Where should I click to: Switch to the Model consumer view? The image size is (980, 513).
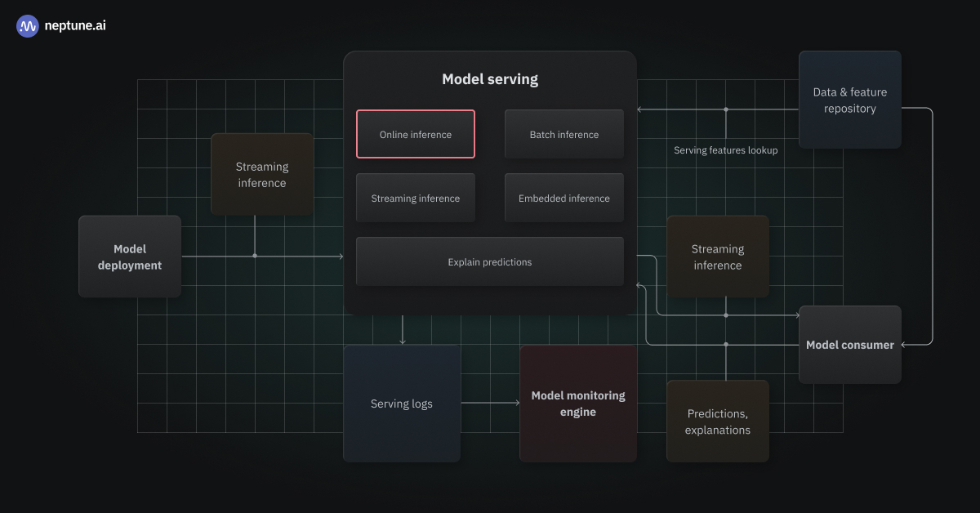tap(849, 345)
